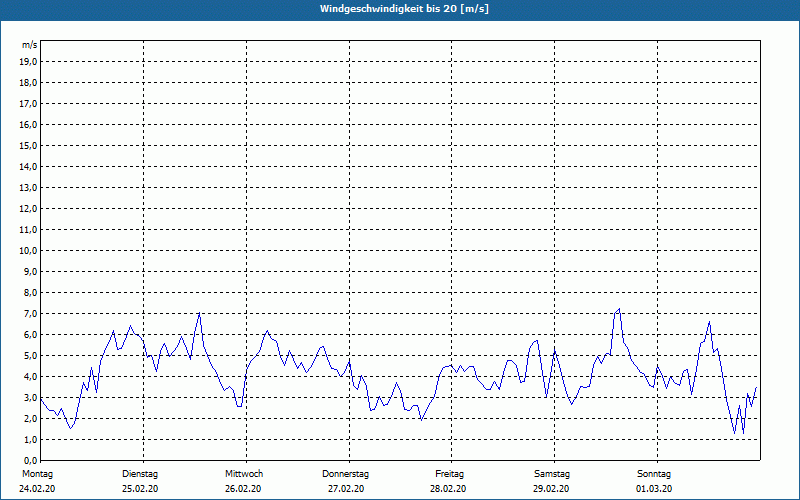The width and height of the screenshot is (800, 500).
Task: Click the date 24.02.20
Action: pos(37,489)
